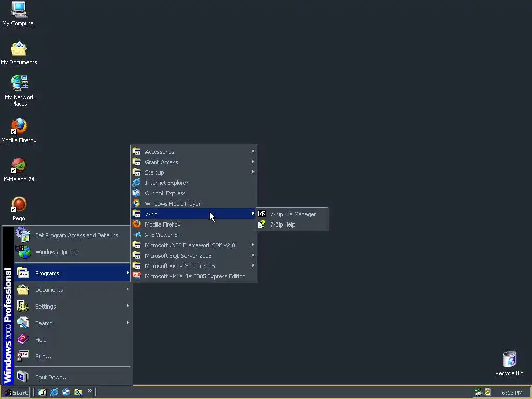
Task: Select the Recycle Bin desktop icon
Action: pyautogui.click(x=509, y=363)
